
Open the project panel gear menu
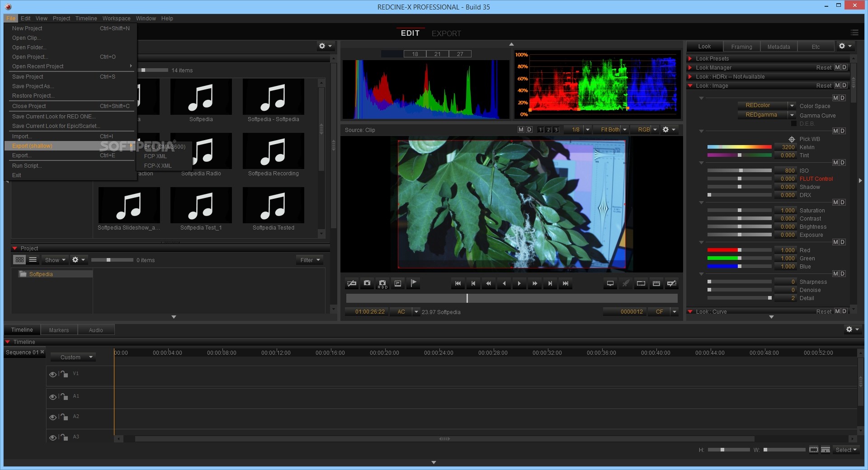tap(78, 260)
